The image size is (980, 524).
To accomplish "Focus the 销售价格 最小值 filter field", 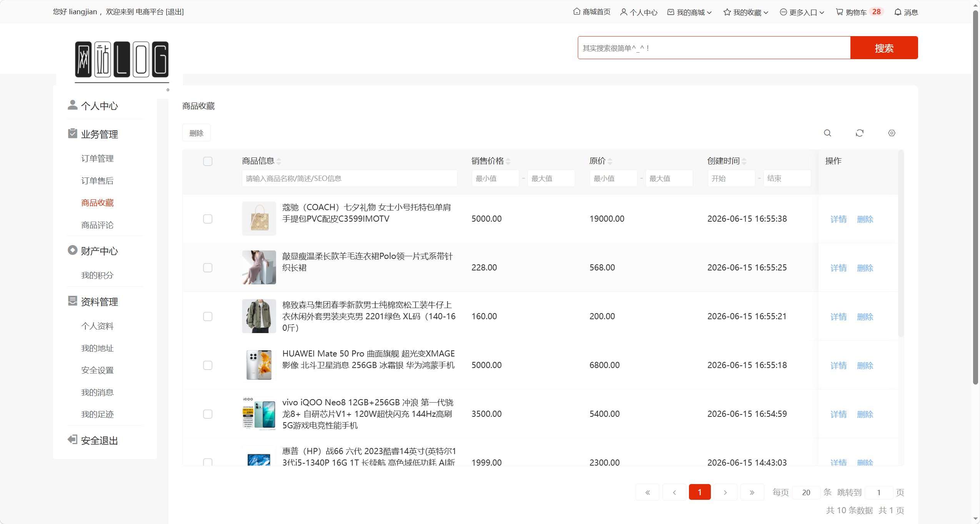I will pos(496,178).
